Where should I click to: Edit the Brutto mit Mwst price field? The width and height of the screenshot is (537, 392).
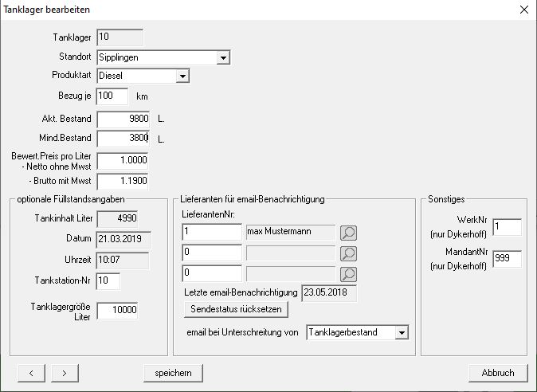(123, 182)
